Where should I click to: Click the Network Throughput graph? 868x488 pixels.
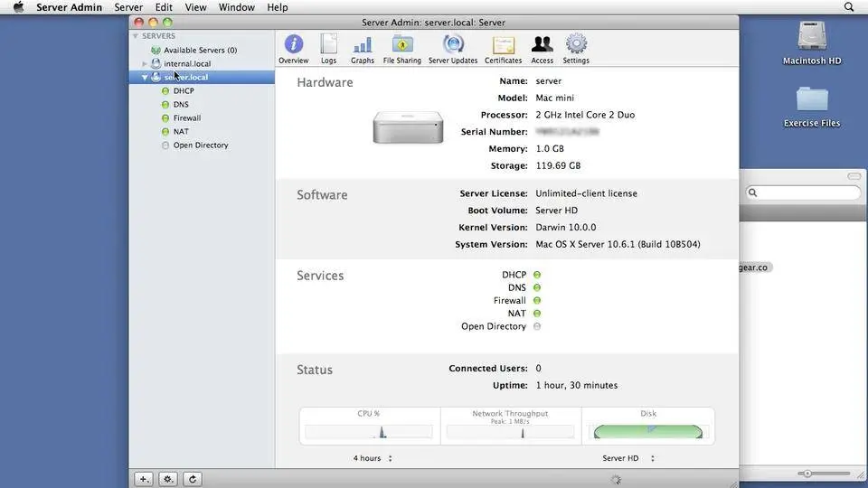click(x=510, y=432)
